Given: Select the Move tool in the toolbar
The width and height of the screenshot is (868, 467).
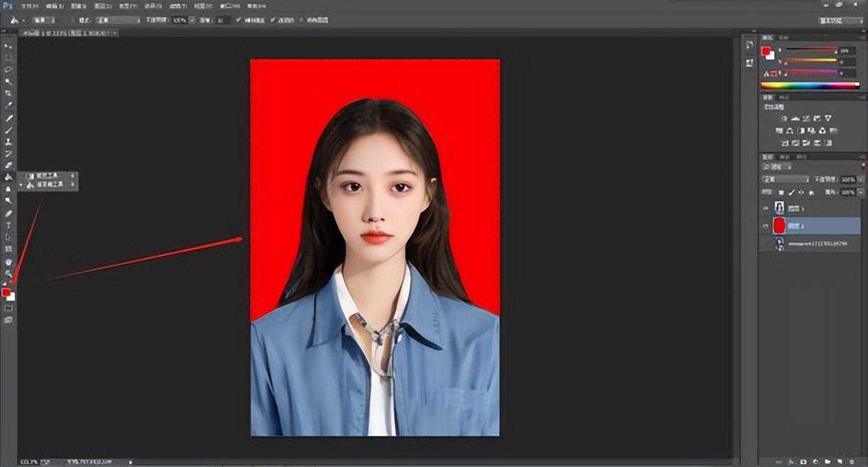Looking at the screenshot, I should (9, 45).
